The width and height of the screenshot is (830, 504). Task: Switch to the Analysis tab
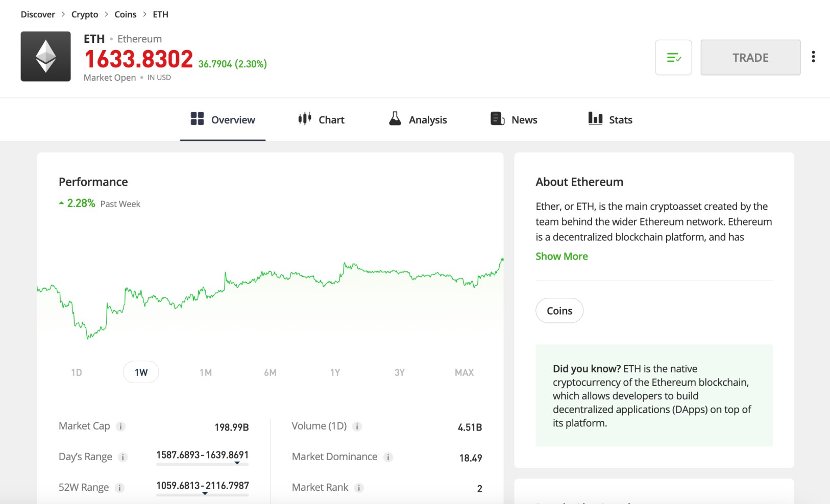coord(418,120)
